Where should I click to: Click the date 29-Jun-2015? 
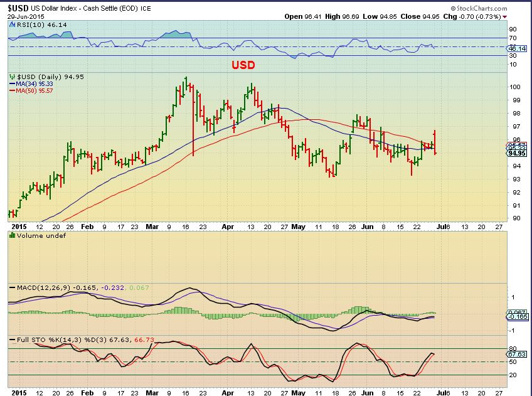click(26, 16)
